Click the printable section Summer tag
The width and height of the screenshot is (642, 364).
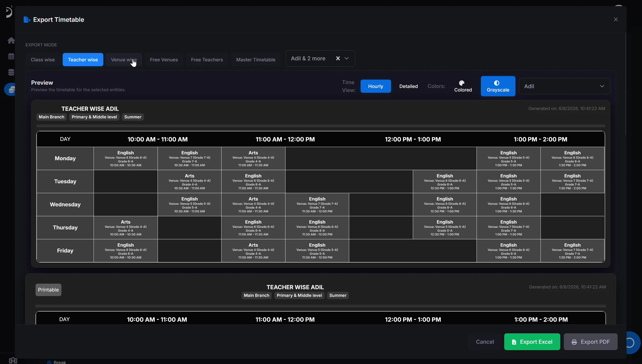338,295
